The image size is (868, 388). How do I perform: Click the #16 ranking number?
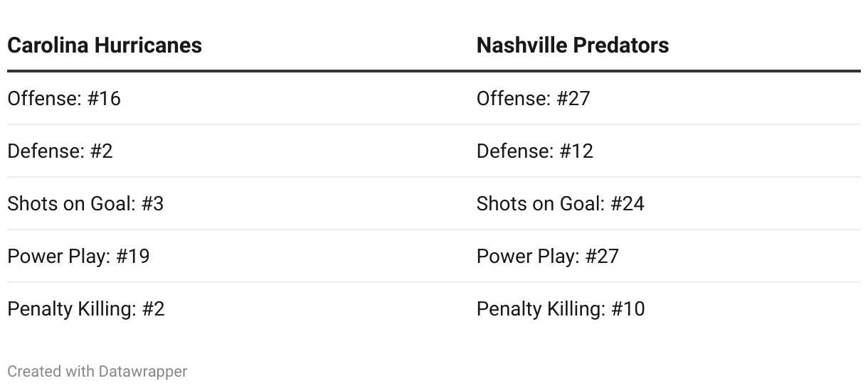pyautogui.click(x=104, y=98)
